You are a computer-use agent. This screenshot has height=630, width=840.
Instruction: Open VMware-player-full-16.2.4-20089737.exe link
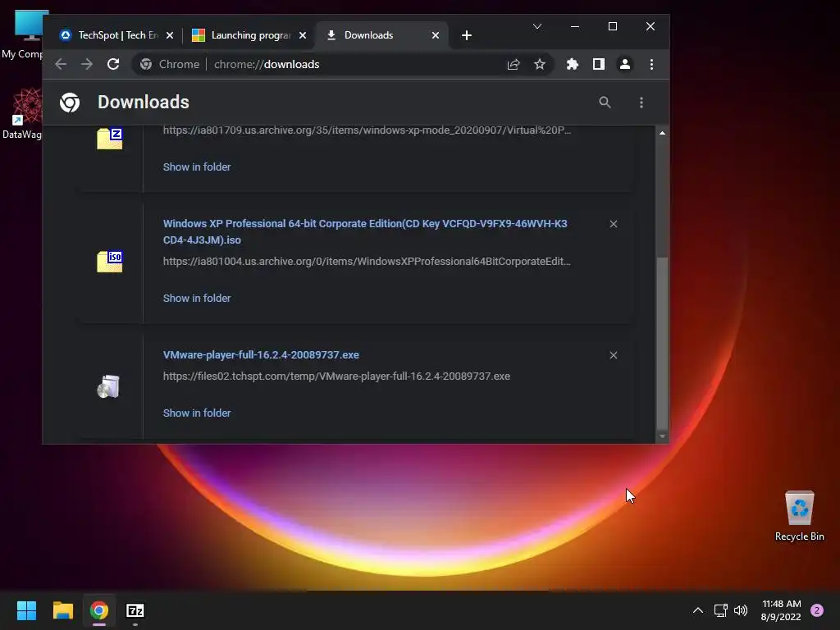pyautogui.click(x=261, y=354)
